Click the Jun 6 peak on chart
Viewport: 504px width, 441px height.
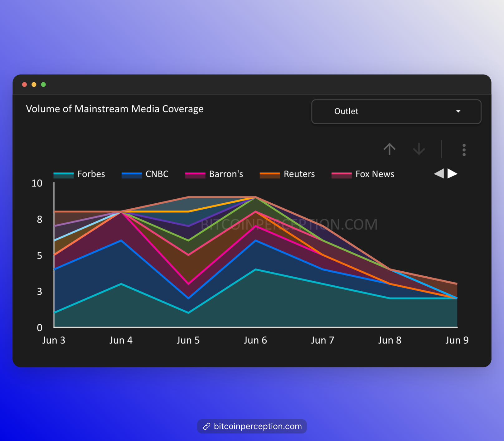point(255,197)
